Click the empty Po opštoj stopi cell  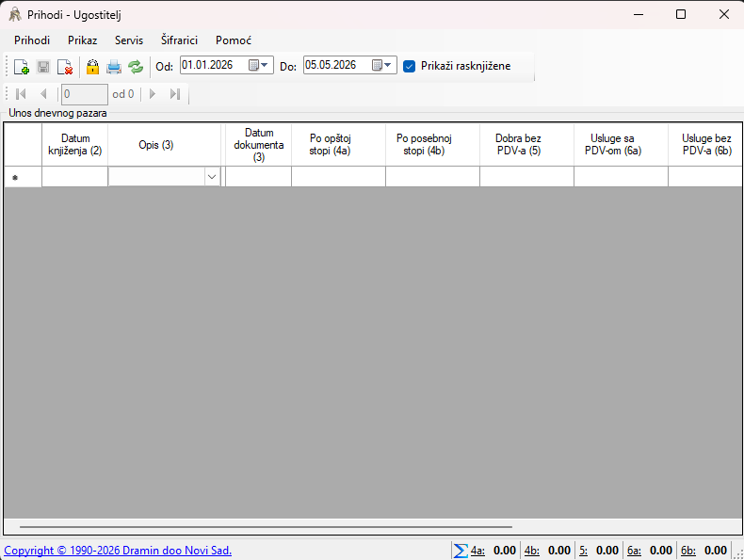tap(339, 177)
